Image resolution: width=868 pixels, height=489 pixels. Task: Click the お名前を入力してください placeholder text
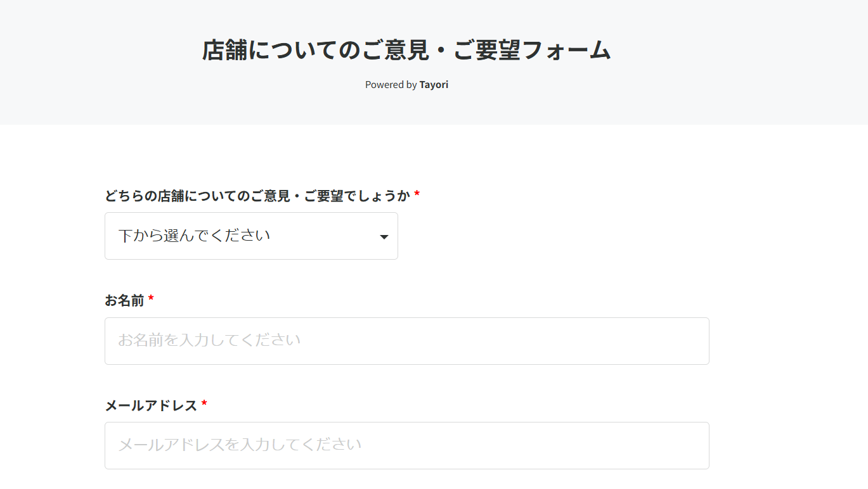point(209,341)
